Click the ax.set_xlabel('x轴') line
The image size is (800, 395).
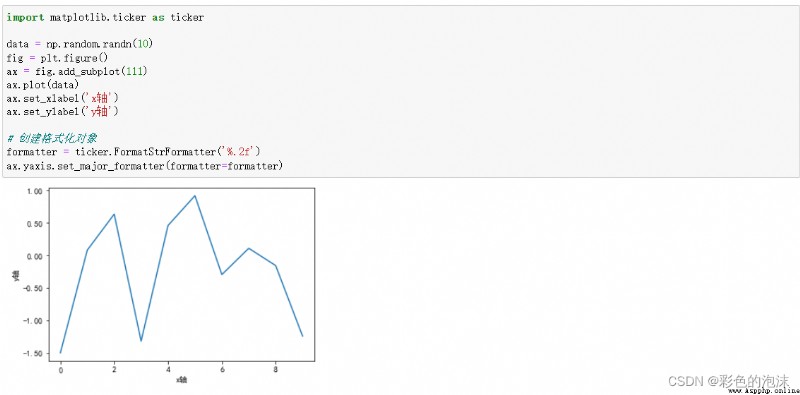click(62, 97)
